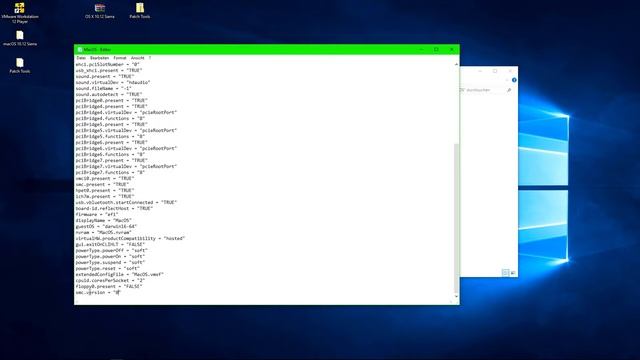Click the line 'cpuid.coresPerSocket = "2"'
Image resolution: width=640 pixels, height=360 pixels.
point(110,280)
